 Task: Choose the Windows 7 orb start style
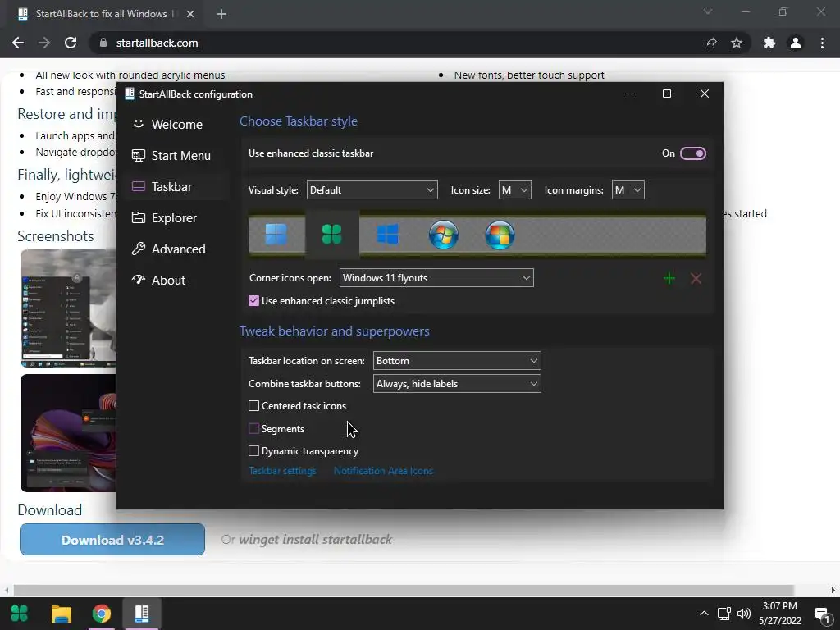444,235
